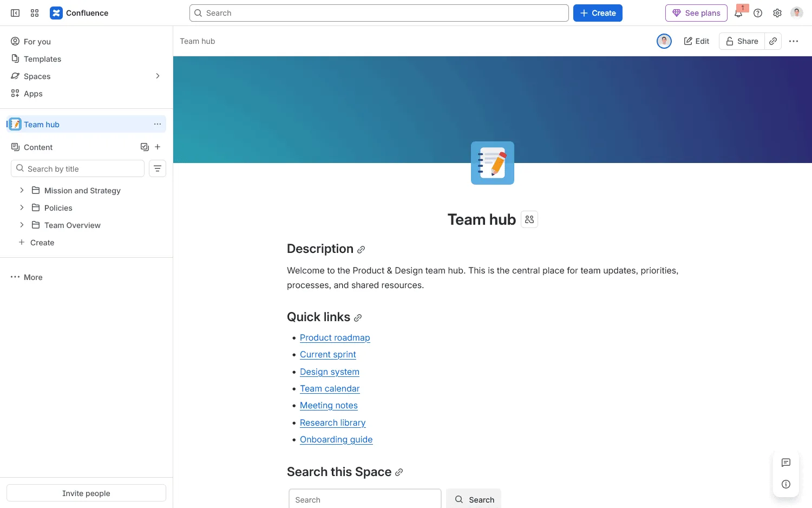812x508 pixels.
Task: Click Create under the folder tree
Action: [37, 242]
